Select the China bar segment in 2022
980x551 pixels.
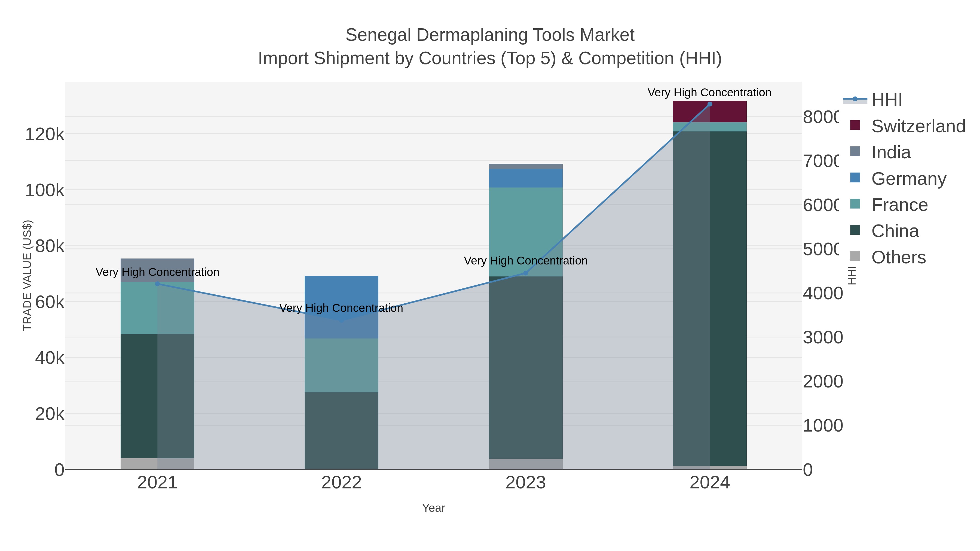pyautogui.click(x=342, y=430)
